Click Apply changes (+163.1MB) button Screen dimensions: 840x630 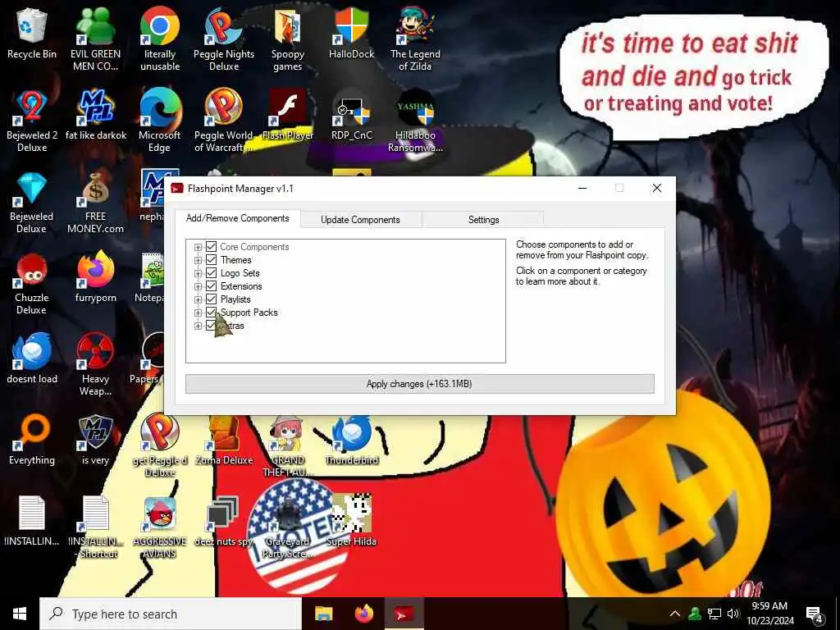point(419,384)
